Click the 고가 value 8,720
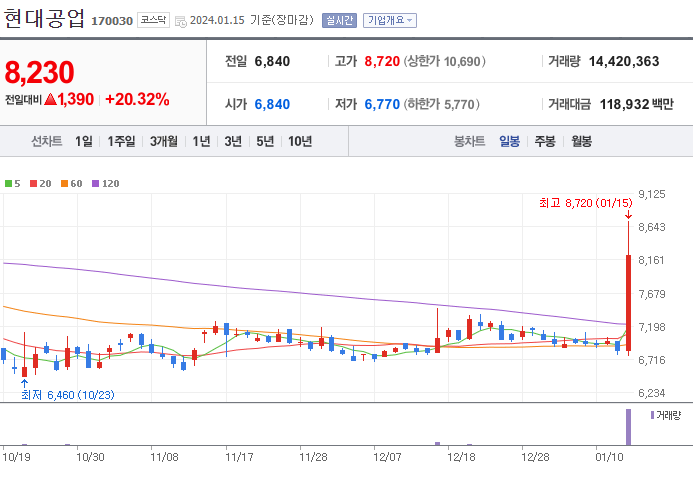Viewport: 693px width, 479px height. tap(382, 61)
